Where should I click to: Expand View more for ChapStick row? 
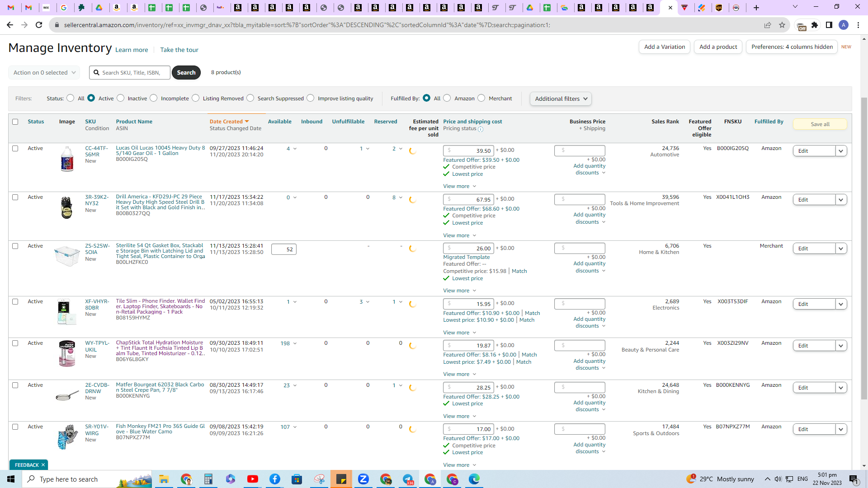click(459, 374)
